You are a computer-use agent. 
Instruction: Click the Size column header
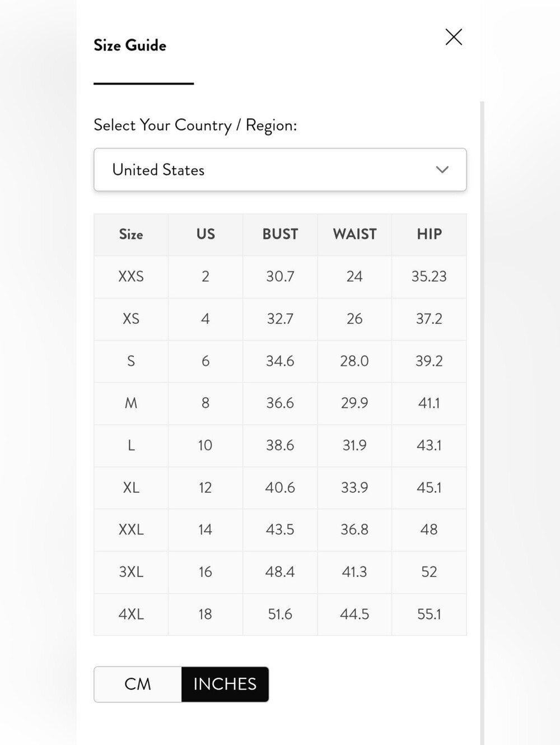131,234
